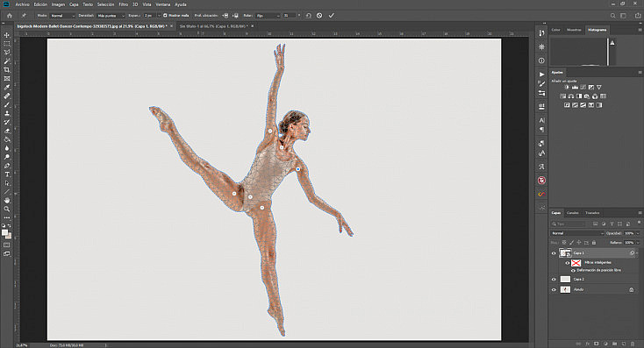Open the Modo dropdown in options bar
This screenshot has height=348, width=644.
62,16
